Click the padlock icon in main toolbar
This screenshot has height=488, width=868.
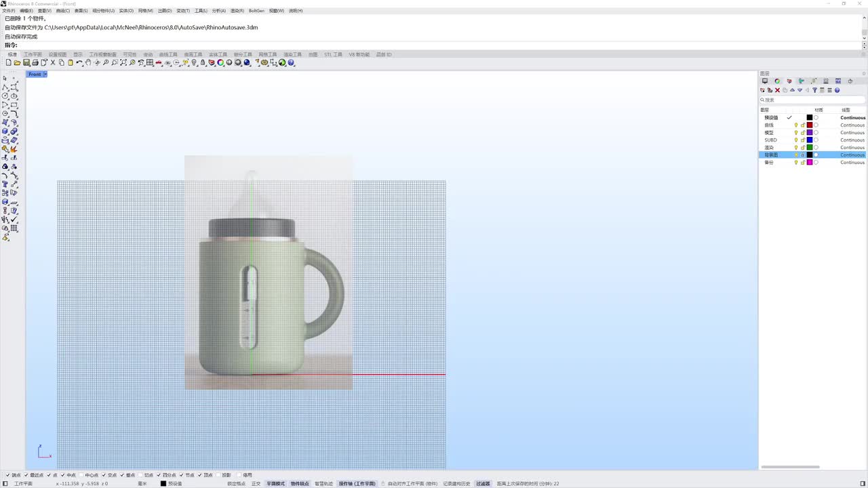pos(203,62)
